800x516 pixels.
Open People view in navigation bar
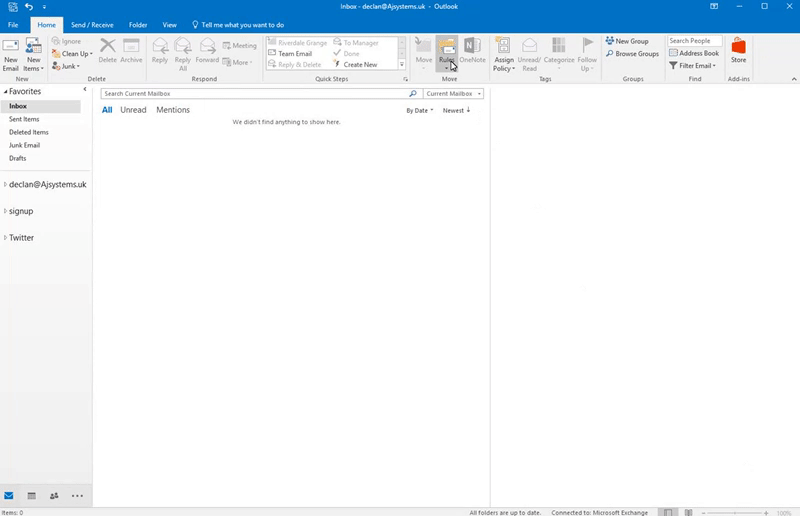54,496
